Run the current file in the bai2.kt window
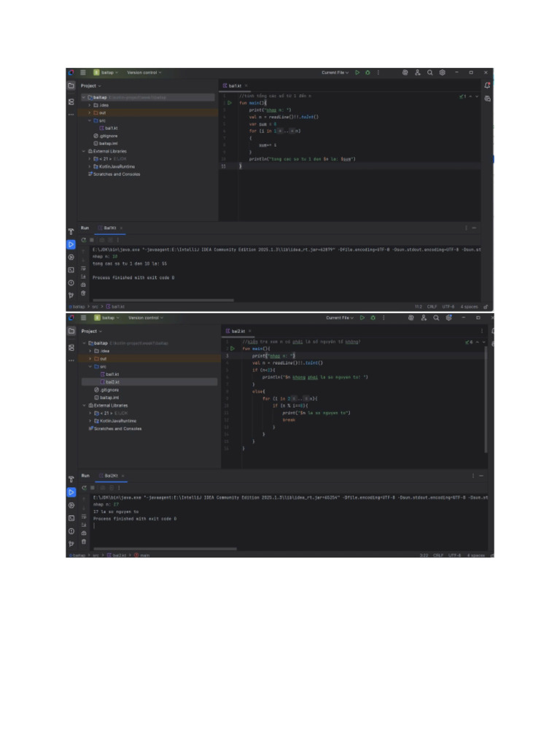 pyautogui.click(x=362, y=318)
